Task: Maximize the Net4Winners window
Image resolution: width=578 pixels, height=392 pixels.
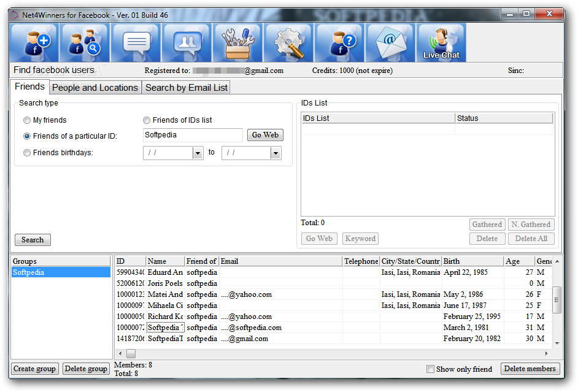Action: [x=526, y=14]
